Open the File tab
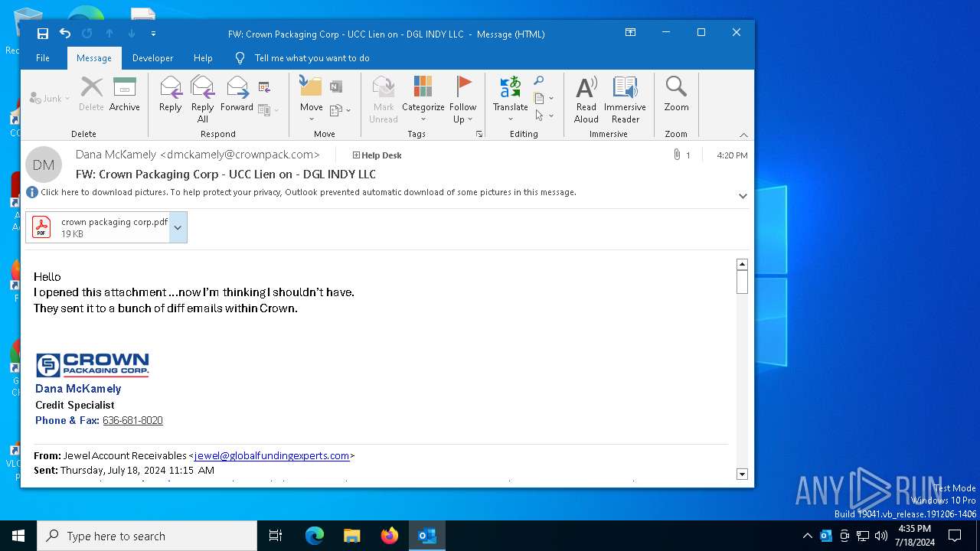Viewport: 980px width, 551px height. [x=43, y=58]
